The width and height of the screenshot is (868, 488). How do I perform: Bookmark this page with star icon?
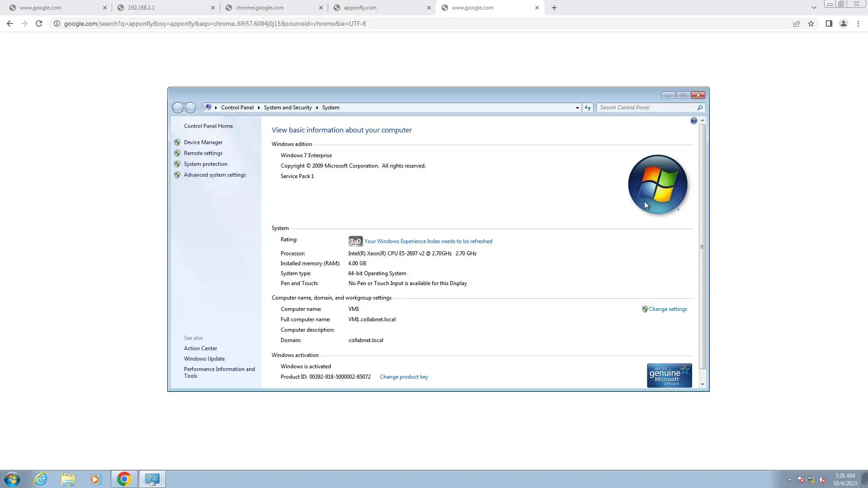pyautogui.click(x=811, y=23)
